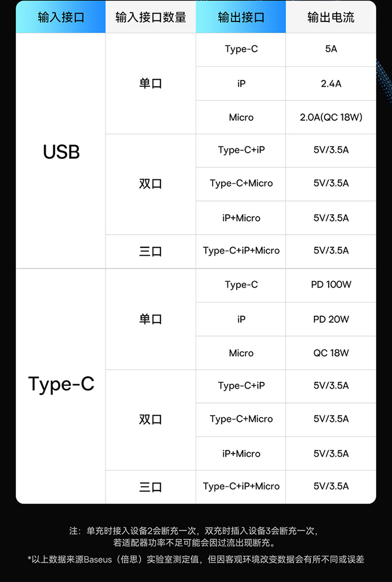Click 三口 in the Type-C section

151,487
